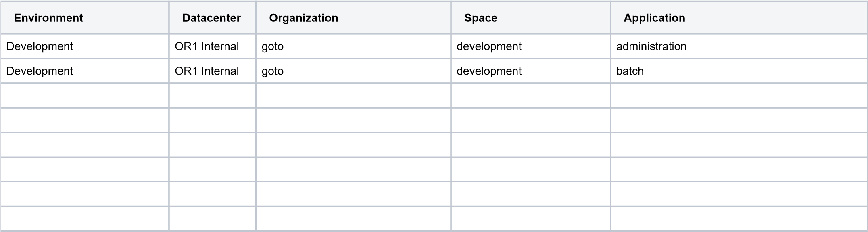The width and height of the screenshot is (868, 232).
Task: Click the last row's Datacenter cell
Action: [212, 219]
